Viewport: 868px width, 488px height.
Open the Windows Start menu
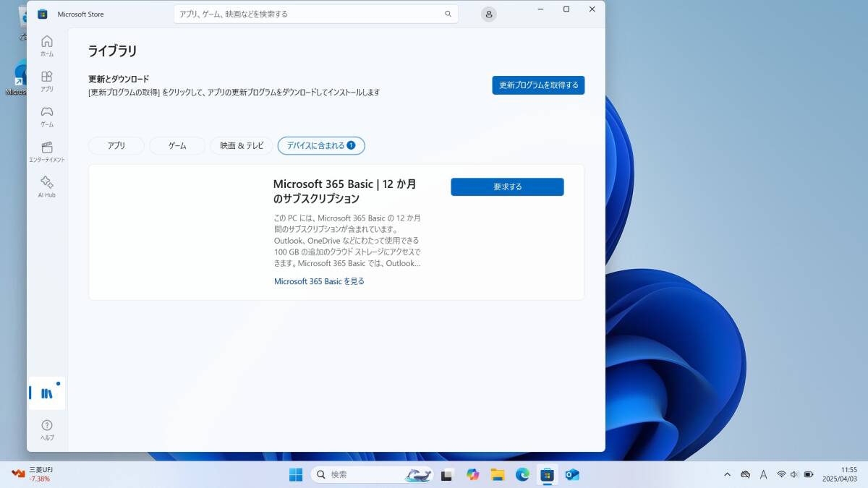click(296, 474)
